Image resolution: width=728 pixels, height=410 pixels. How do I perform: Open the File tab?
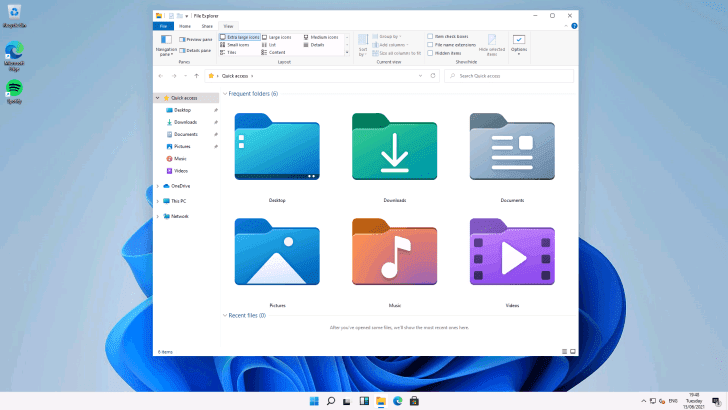[x=163, y=26]
